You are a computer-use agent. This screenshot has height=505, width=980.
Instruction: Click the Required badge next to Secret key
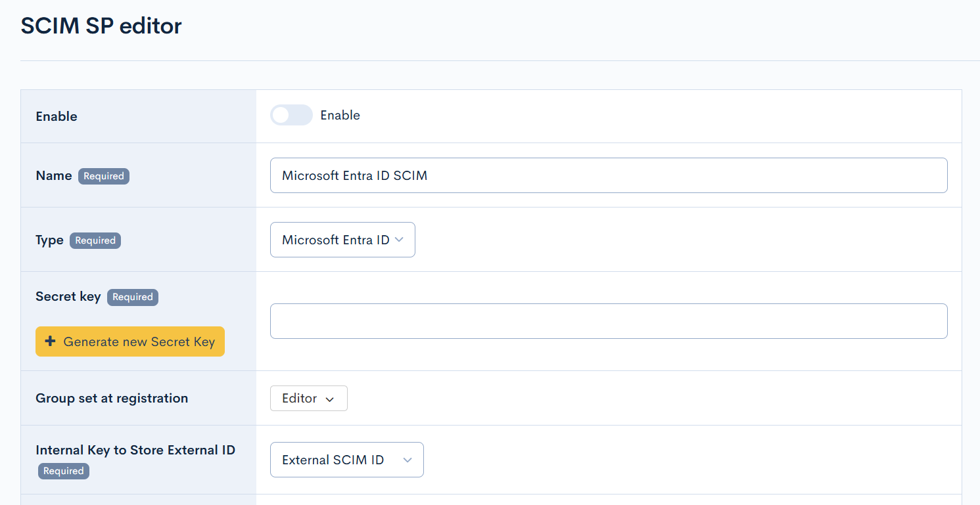point(133,297)
